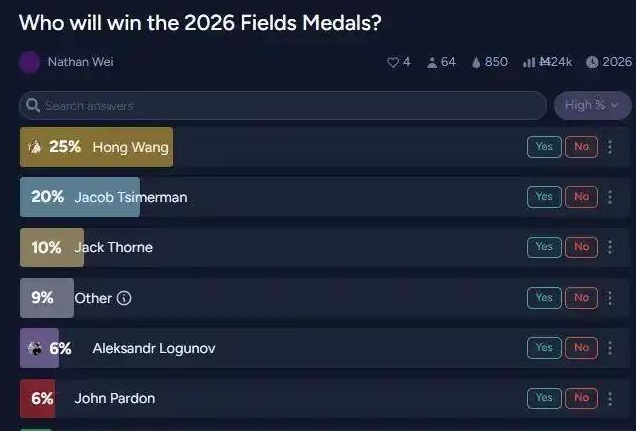Click the clock close-date icon
The height and width of the screenshot is (431, 636).
(592, 62)
